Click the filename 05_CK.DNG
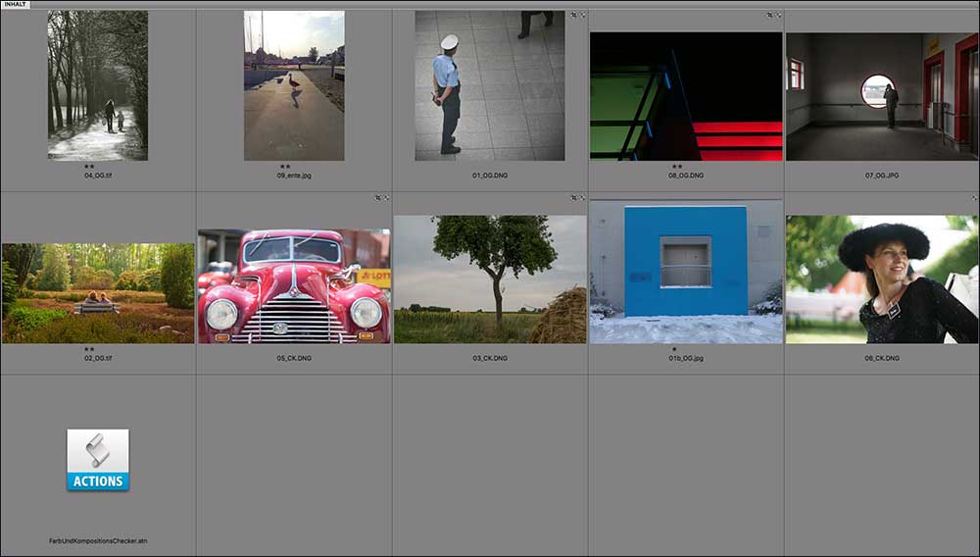Viewport: 980px width, 557px height. 294,358
